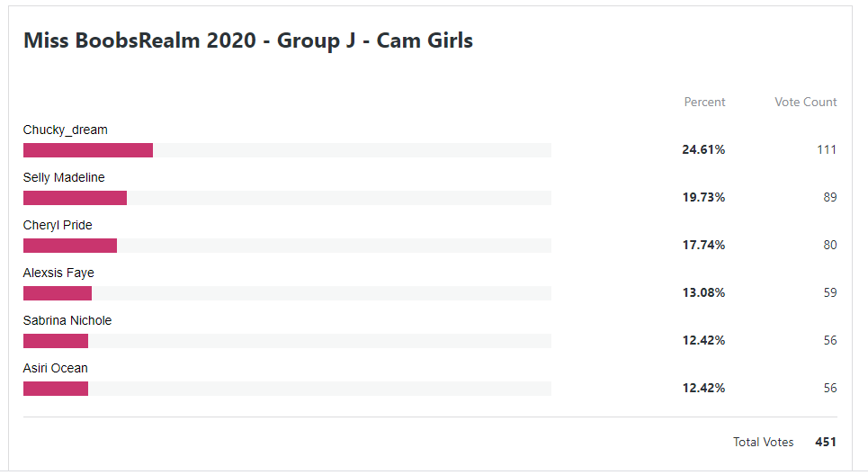Image resolution: width=868 pixels, height=475 pixels.
Task: Click the Chucky_dream result bar
Action: tap(88, 150)
